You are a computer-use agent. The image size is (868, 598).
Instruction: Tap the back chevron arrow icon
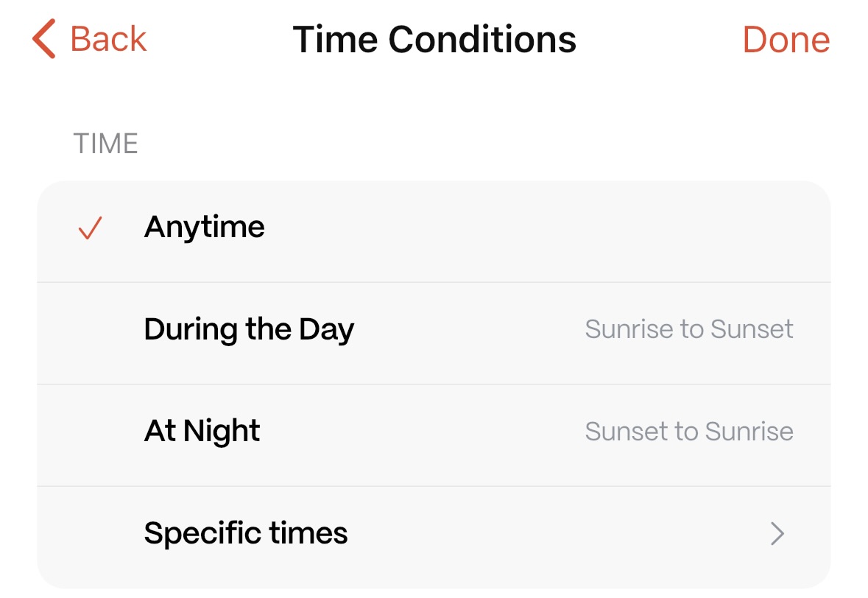point(44,40)
